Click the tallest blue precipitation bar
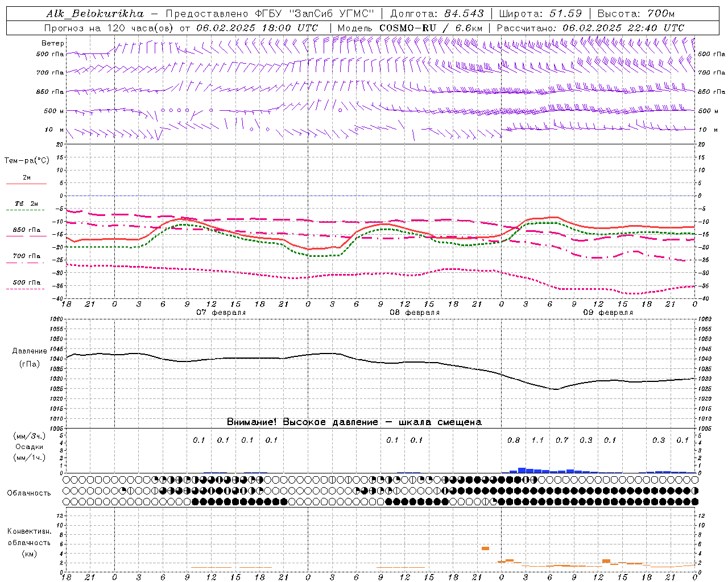728x582 pixels. coord(522,471)
